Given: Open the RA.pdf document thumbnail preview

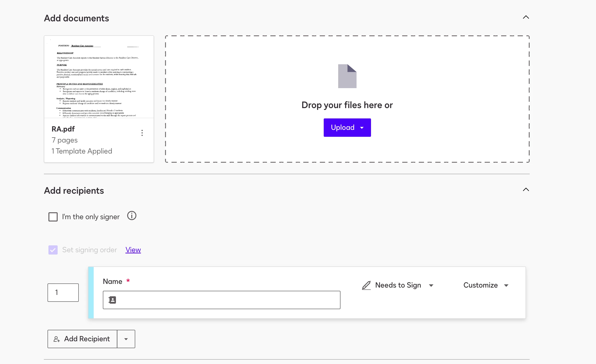Looking at the screenshot, I should point(99,77).
